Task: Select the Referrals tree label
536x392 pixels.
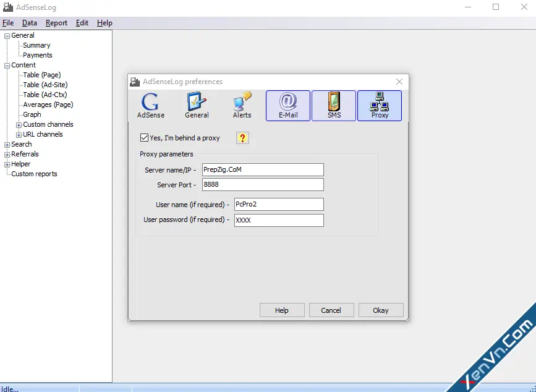Action: [x=25, y=154]
